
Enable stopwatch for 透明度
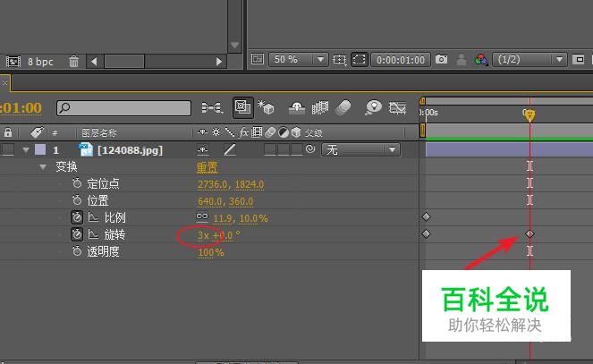tap(77, 251)
